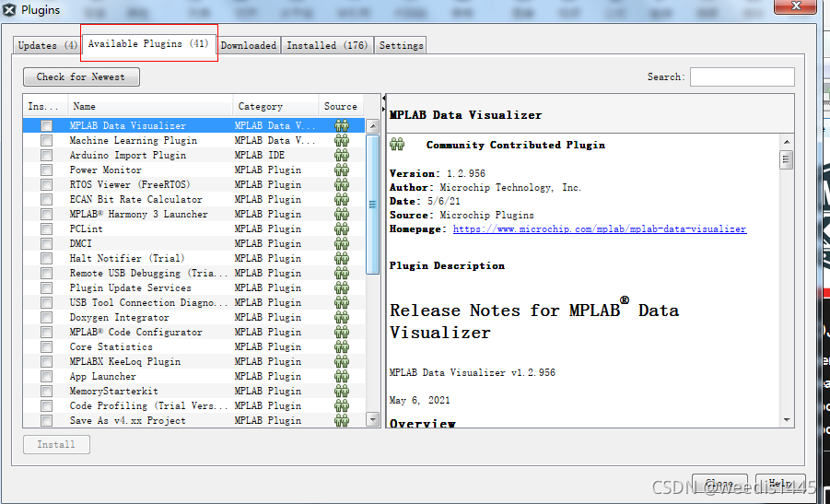Screen dimensions: 830x504
Task: Click the plugin list vertical scrollbar thumb
Action: pos(373,205)
